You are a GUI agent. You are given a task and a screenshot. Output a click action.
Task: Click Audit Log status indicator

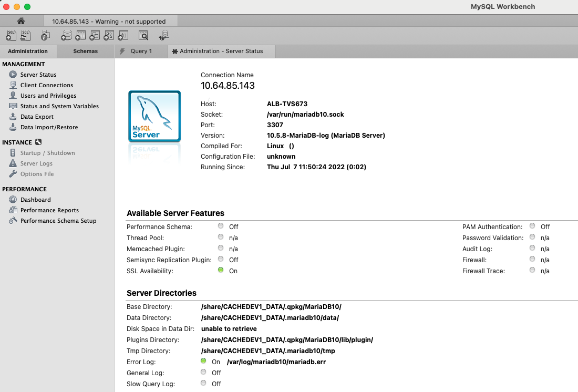tap(532, 248)
